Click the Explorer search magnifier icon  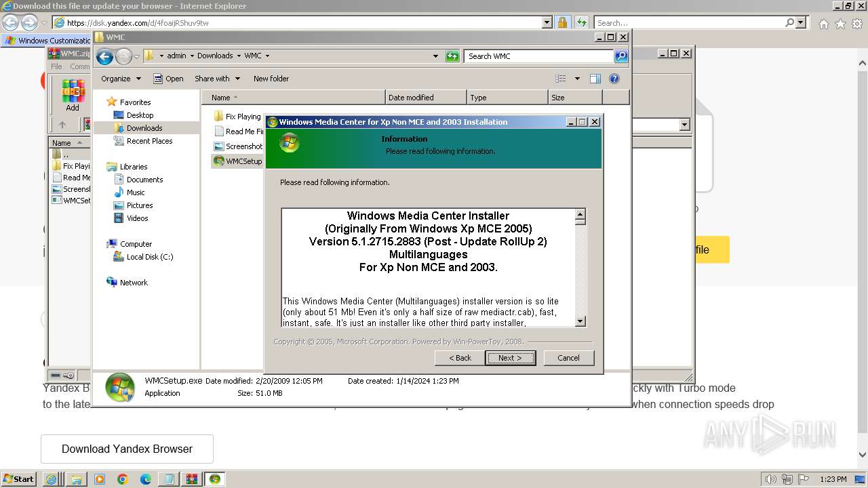pyautogui.click(x=621, y=56)
